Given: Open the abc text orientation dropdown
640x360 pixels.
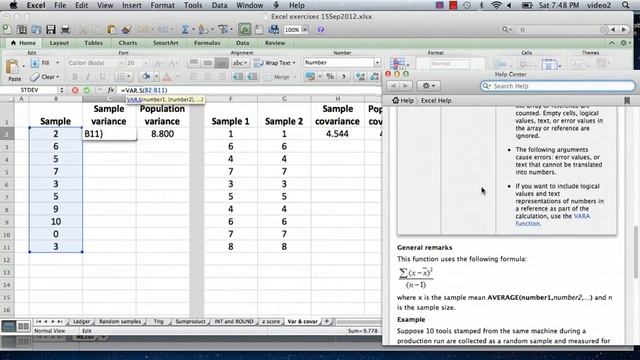Looking at the screenshot, I should 240,63.
